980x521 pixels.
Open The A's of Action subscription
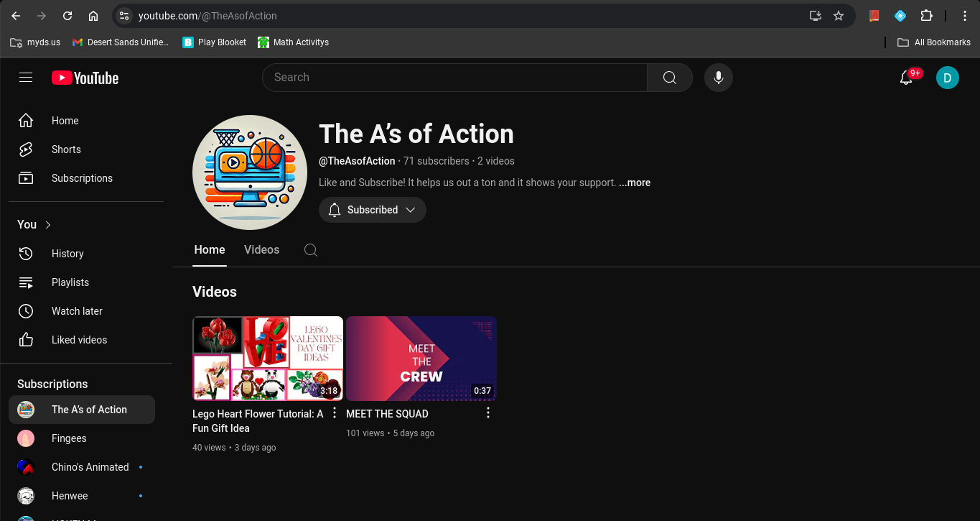point(82,410)
